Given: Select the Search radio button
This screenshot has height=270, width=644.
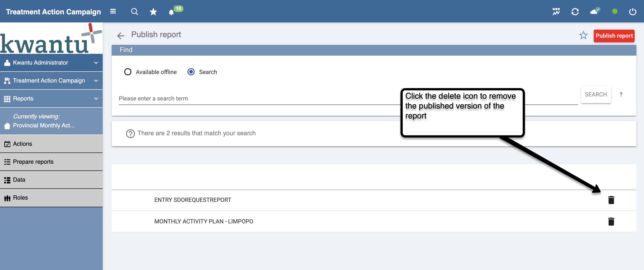Looking at the screenshot, I should click(191, 72).
